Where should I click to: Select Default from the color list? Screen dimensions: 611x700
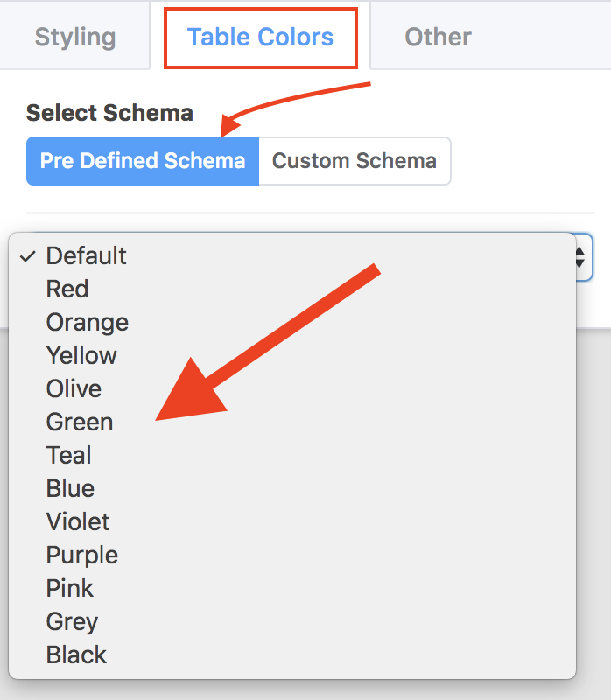tap(86, 255)
